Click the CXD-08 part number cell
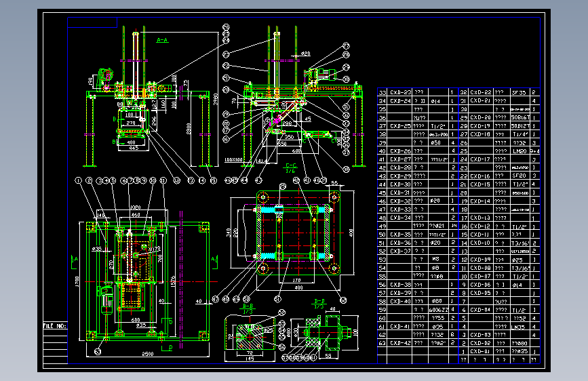Screen dimensions: 588x381 (x=481, y=268)
